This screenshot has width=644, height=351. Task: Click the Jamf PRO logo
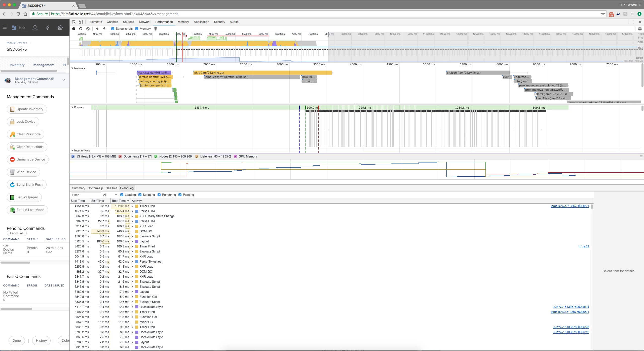coord(18,28)
